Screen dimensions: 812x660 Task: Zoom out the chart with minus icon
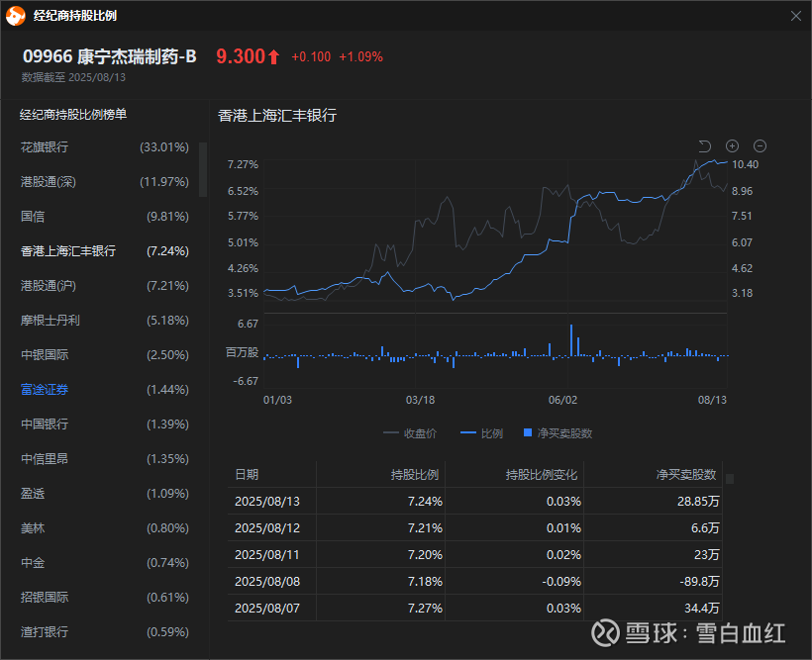760,146
